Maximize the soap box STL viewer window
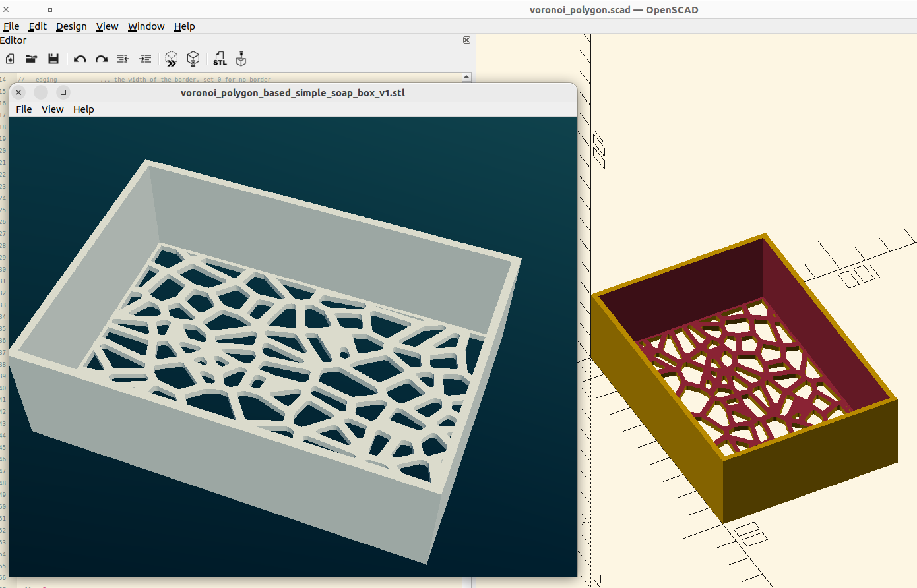 click(63, 92)
